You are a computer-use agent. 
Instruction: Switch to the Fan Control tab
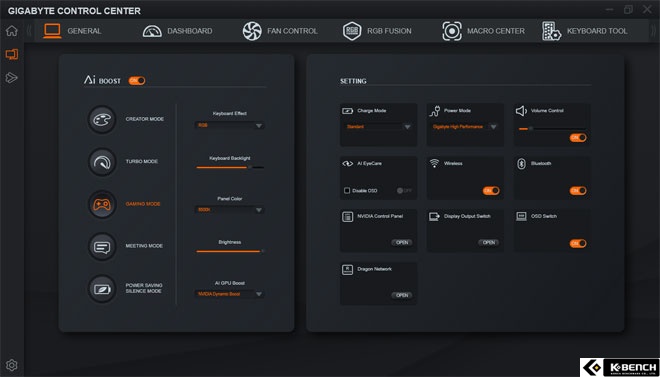(280, 31)
